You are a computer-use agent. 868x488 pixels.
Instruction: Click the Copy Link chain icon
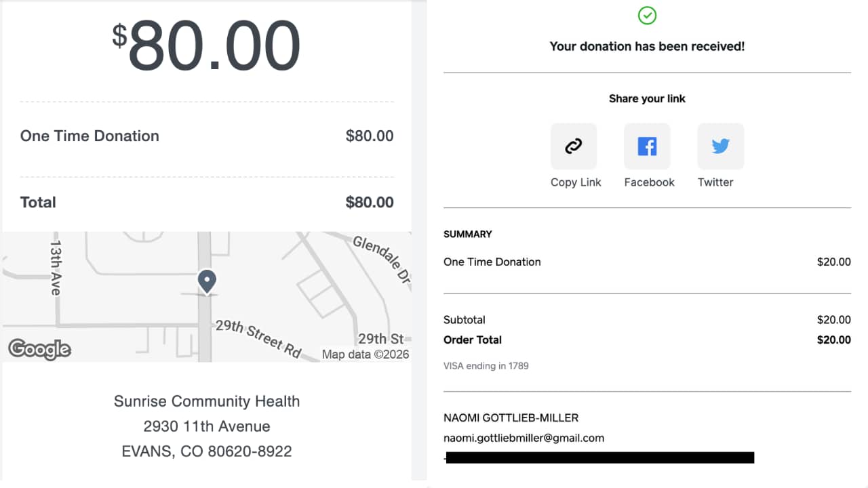coord(574,146)
